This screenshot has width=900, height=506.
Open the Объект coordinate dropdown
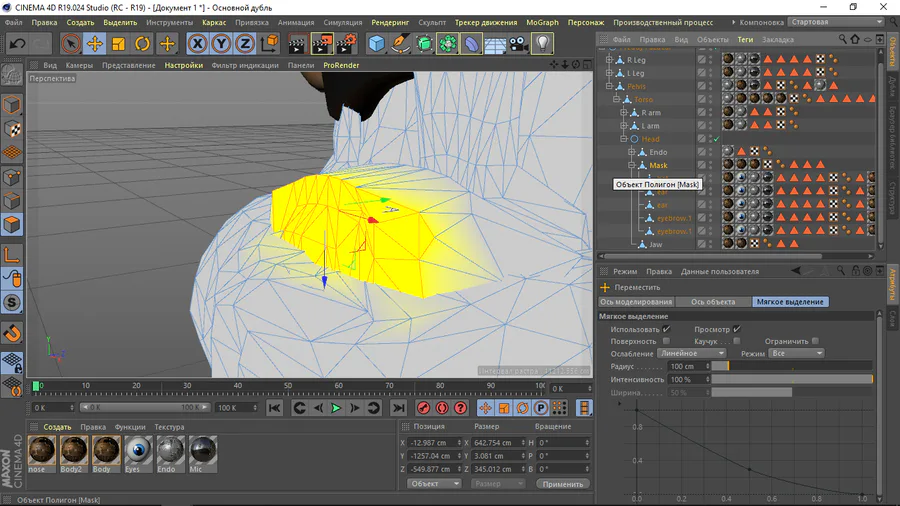pos(434,484)
